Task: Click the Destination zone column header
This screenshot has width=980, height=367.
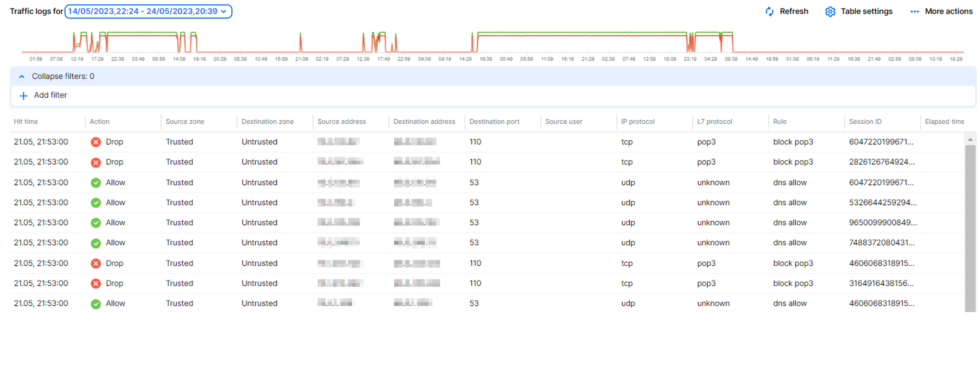Action: click(267, 122)
